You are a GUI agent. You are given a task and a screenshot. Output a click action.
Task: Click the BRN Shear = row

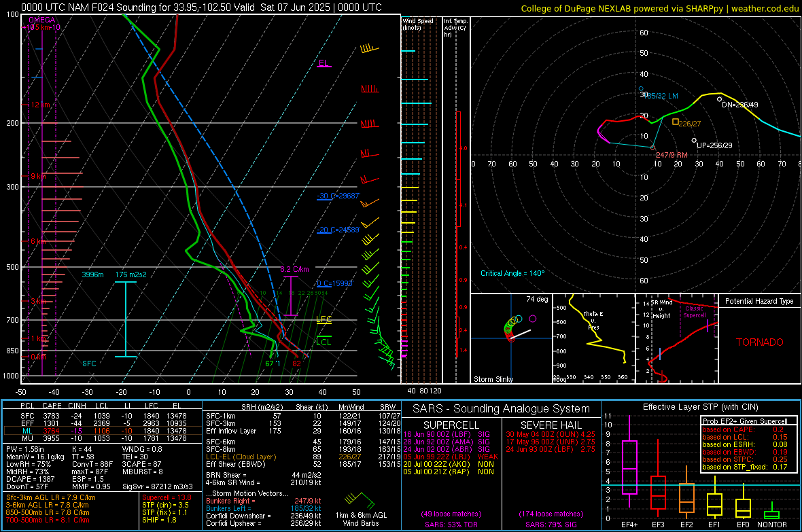tap(264, 475)
